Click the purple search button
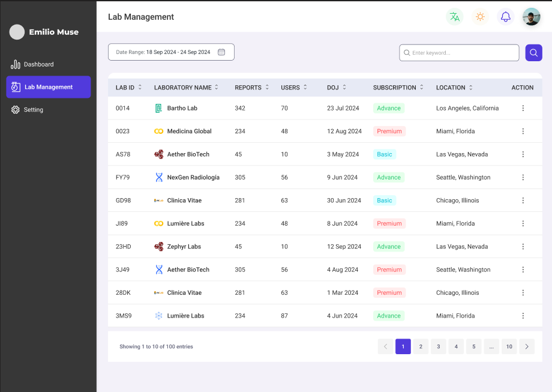The height and width of the screenshot is (392, 552). coord(533,53)
